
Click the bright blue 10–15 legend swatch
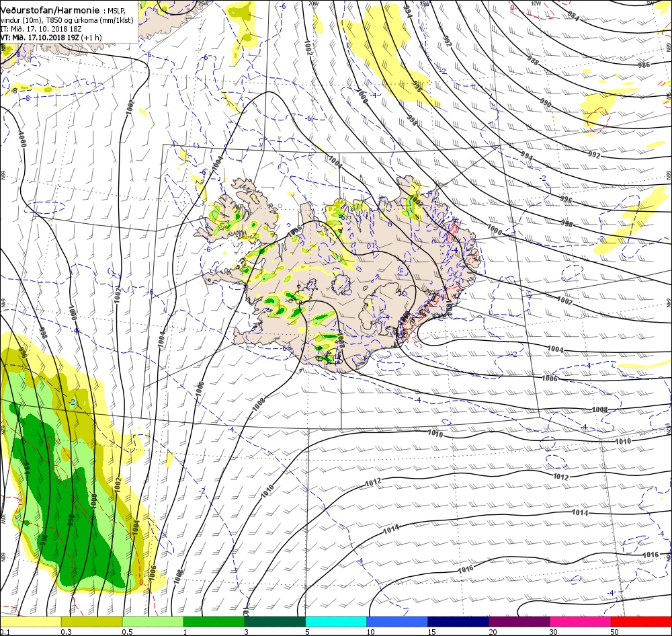click(397, 621)
